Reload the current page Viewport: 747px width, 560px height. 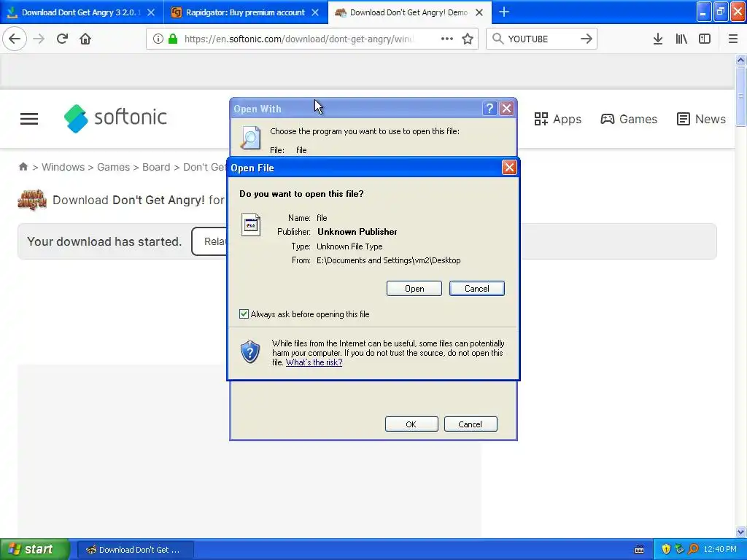62,39
